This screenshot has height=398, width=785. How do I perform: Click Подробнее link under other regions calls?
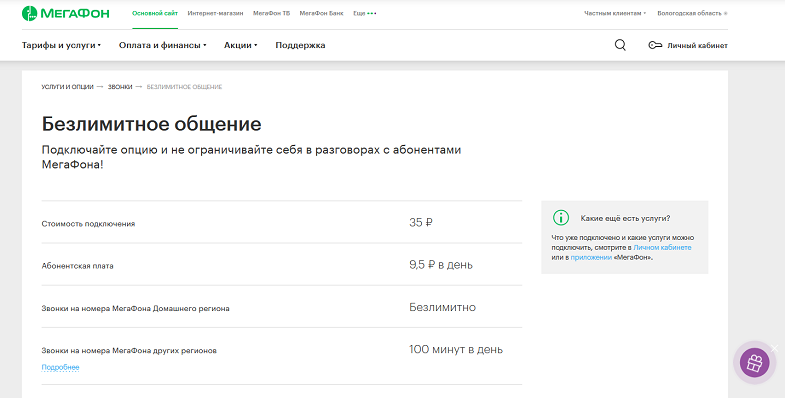tap(60, 367)
